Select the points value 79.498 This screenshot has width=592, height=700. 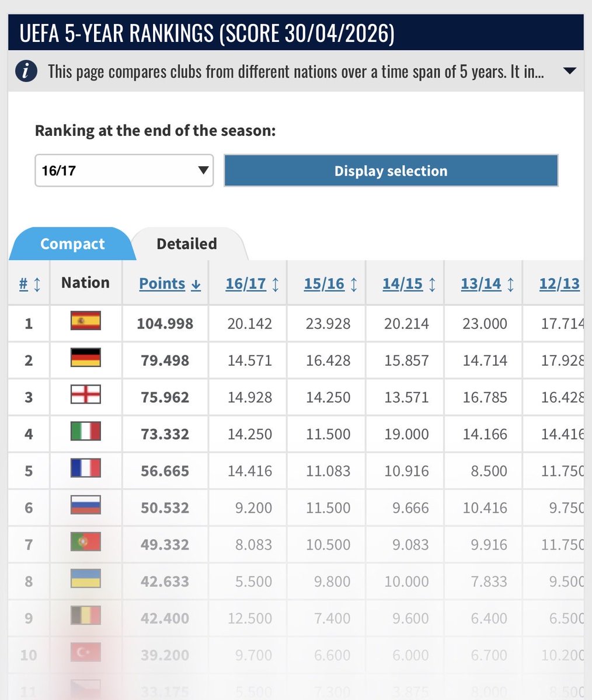(x=165, y=360)
